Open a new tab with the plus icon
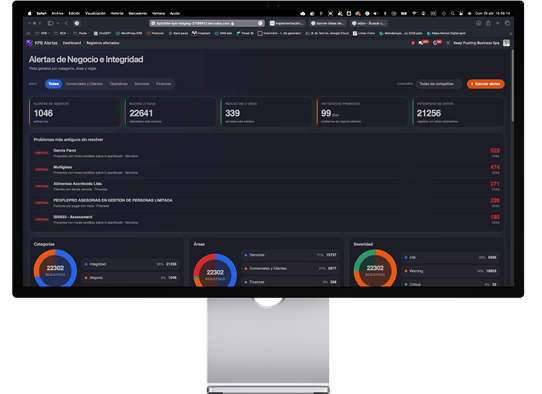Screen dimensions: 542x394 point(497,23)
